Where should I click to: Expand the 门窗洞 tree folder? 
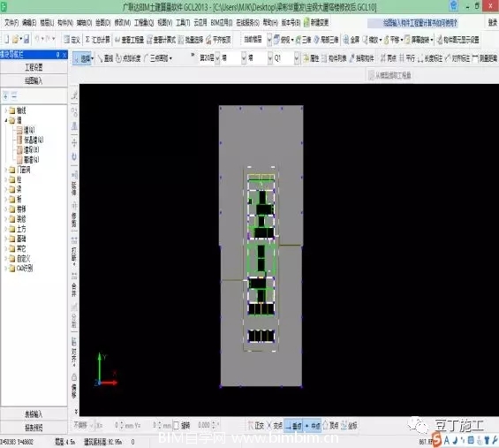[x=5, y=170]
